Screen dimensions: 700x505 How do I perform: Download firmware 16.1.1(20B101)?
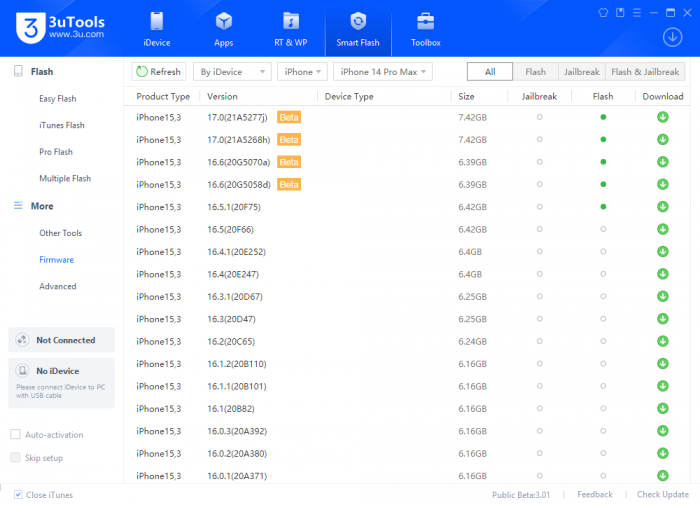(662, 386)
